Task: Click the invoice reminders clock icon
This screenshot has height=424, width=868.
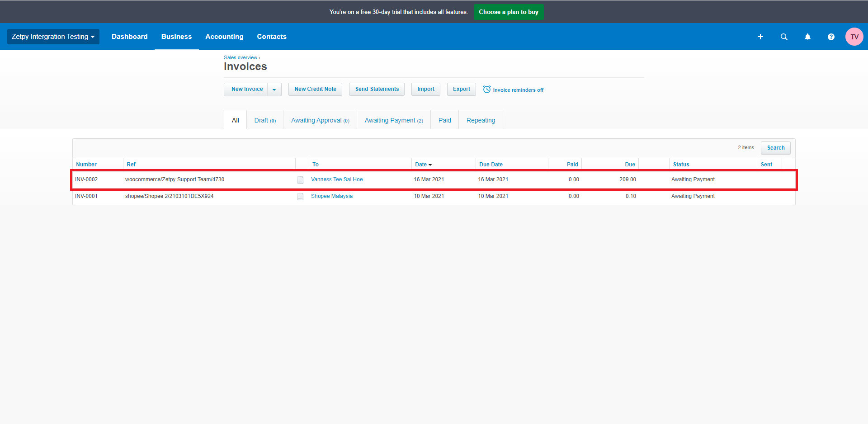Action: [487, 90]
